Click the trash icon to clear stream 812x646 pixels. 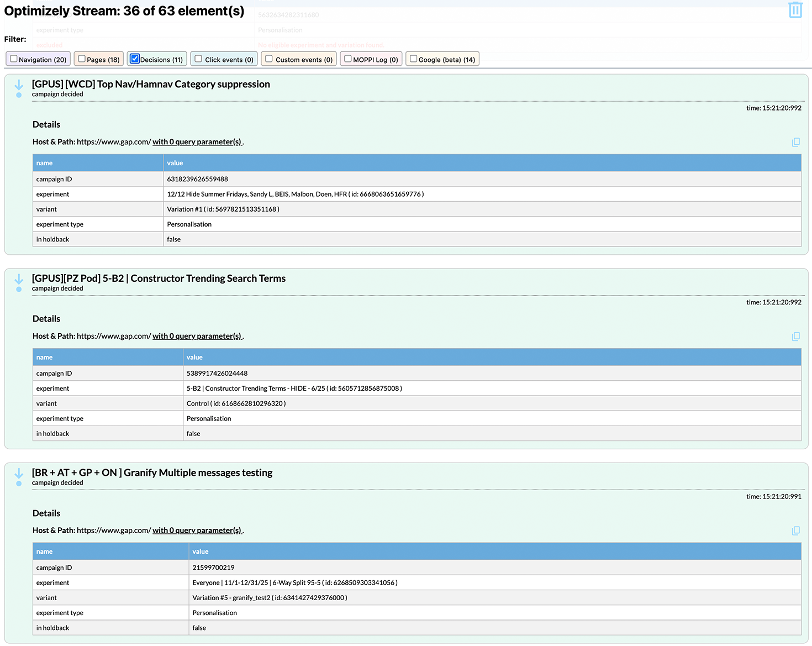click(795, 10)
